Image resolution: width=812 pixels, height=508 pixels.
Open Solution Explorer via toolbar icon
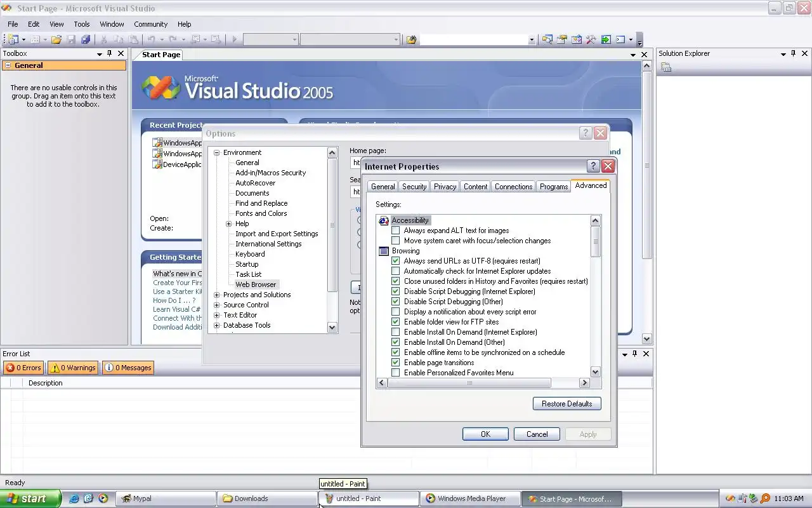point(547,39)
